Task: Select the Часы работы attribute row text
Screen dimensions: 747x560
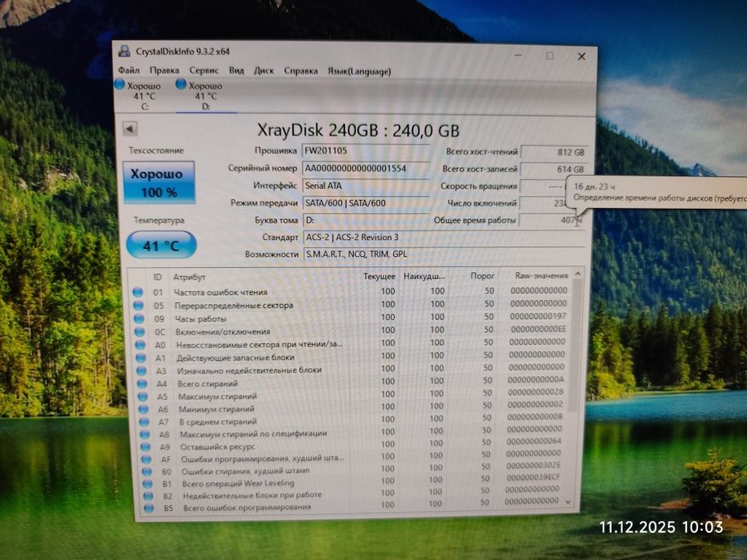Action: (200, 319)
